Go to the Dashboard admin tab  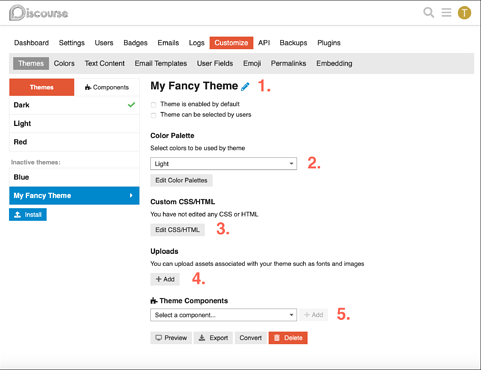pos(31,43)
